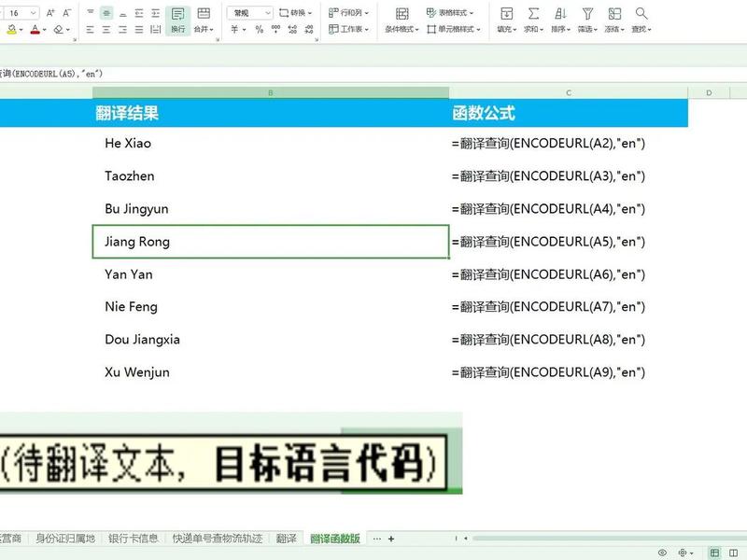The width and height of the screenshot is (747, 560).
Task: Open the 单元格样式 cell style menu
Action: click(453, 29)
